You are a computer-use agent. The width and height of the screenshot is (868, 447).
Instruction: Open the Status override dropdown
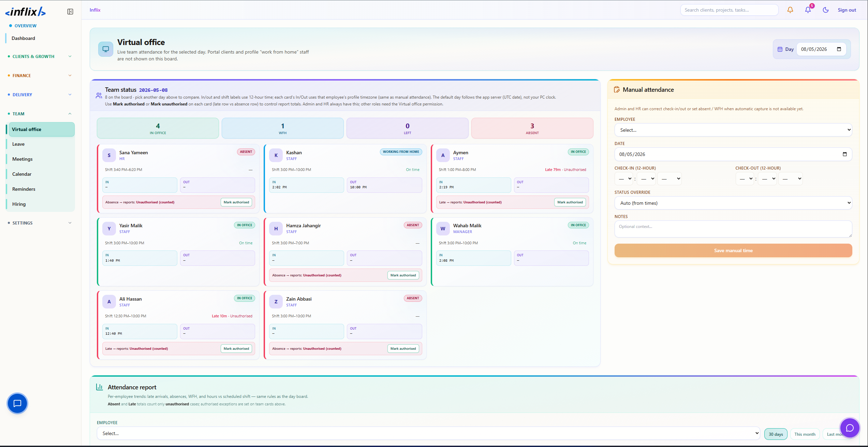733,203
